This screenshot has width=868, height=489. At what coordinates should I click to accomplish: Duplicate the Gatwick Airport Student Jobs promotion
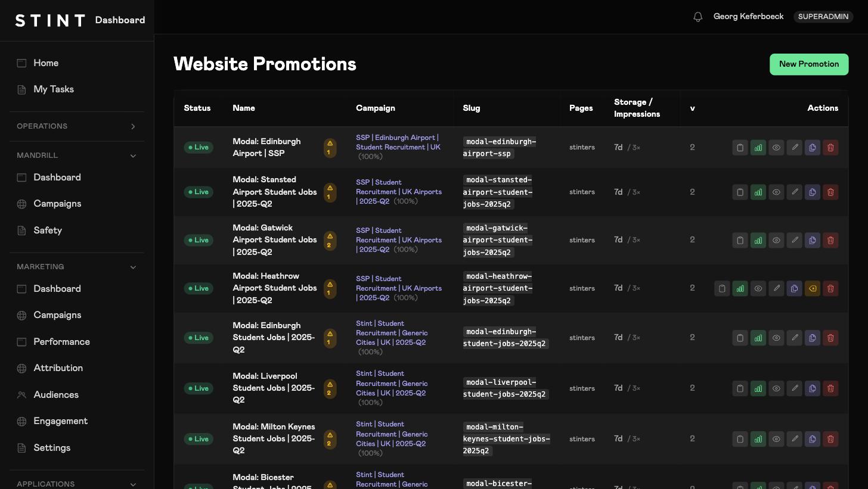pos(813,241)
